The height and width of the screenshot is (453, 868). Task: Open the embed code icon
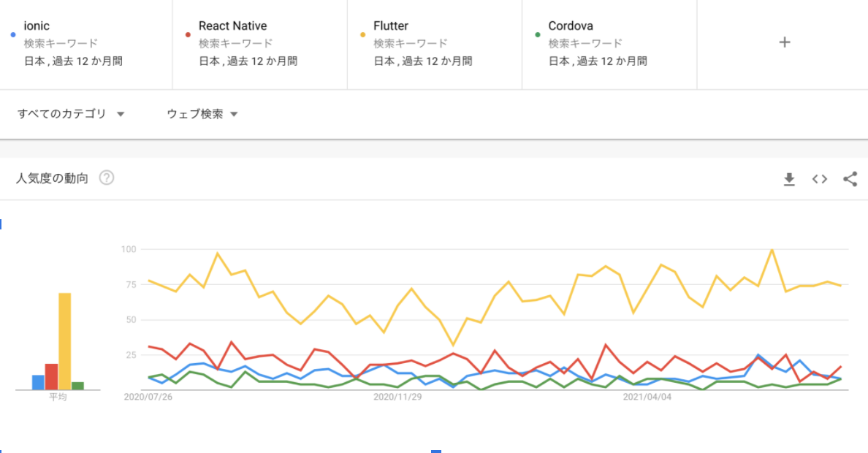pos(820,179)
